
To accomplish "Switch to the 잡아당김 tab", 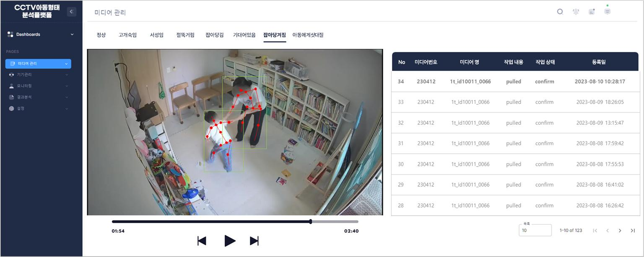I will (x=215, y=35).
